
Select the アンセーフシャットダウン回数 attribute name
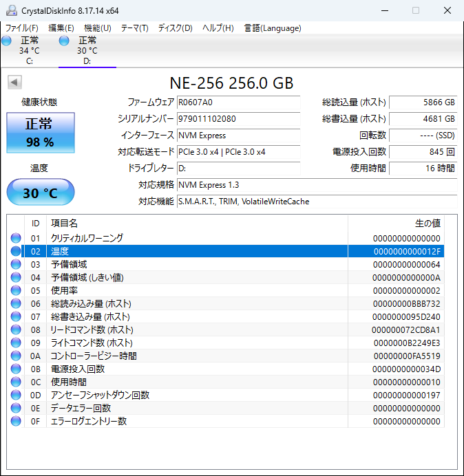tap(100, 395)
